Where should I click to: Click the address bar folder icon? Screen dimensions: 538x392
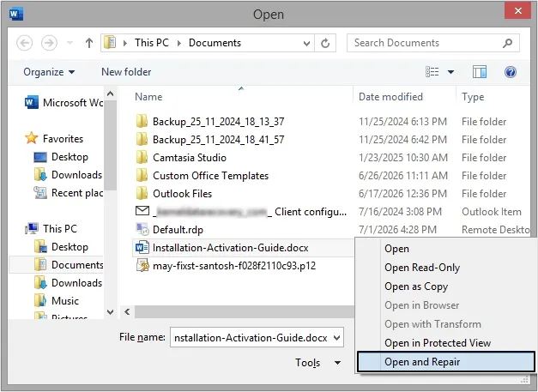(x=110, y=43)
